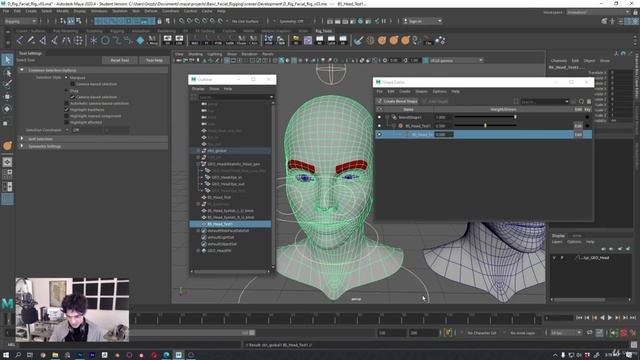The image size is (640, 360).
Task: Click the purple square shelf icon
Action: [x=308, y=40]
